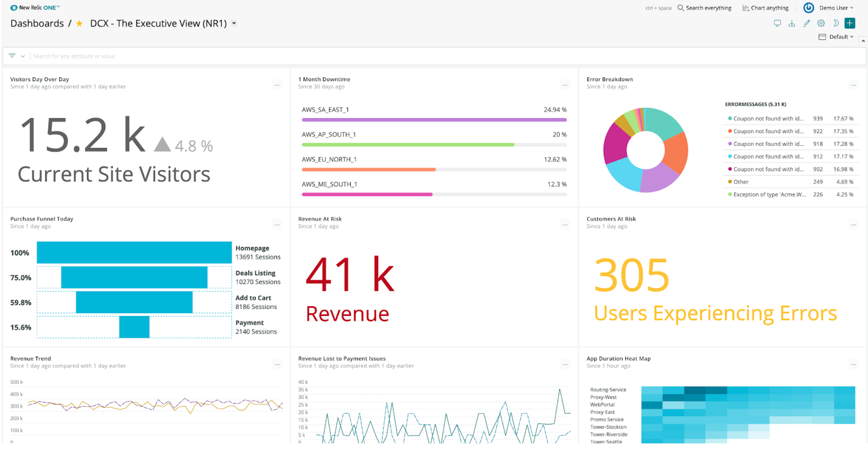Image resolution: width=868 pixels, height=464 pixels.
Task: Open dashboard settings gear icon
Action: (x=821, y=23)
